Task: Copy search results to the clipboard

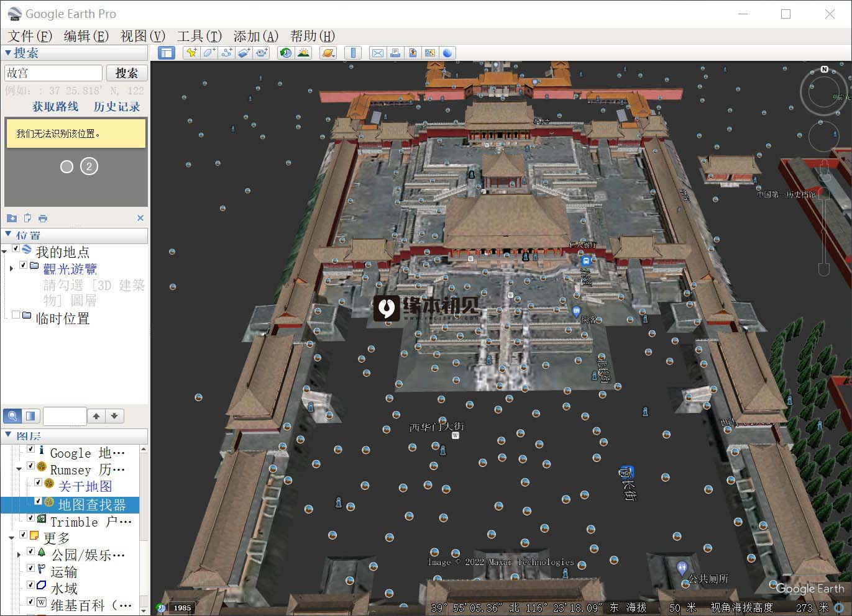Action: (27, 218)
